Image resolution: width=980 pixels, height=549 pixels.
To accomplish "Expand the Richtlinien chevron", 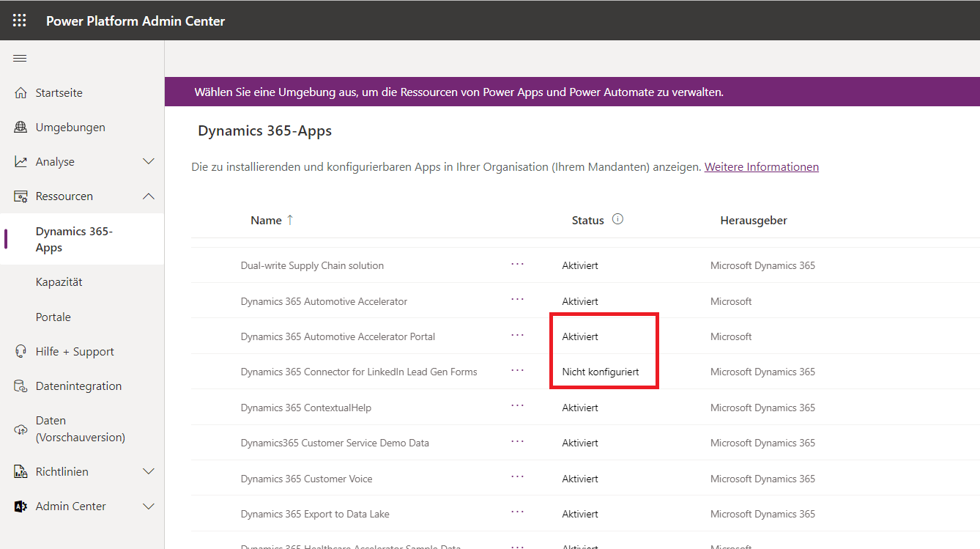I will coord(149,472).
